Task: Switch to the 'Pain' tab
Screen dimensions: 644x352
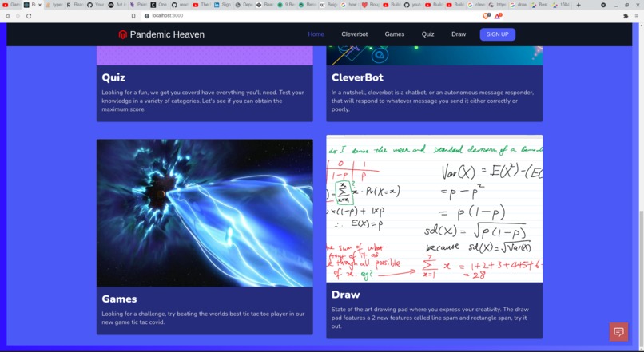Action: click(x=138, y=5)
